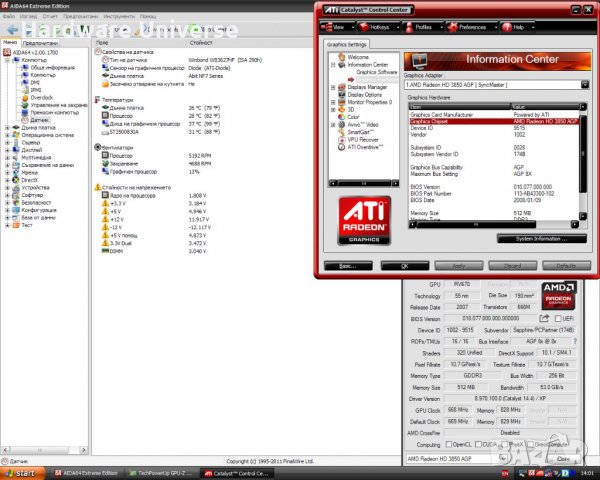Select the Overclock flame icon in tree
This screenshot has height=480, width=600.
tap(25, 98)
